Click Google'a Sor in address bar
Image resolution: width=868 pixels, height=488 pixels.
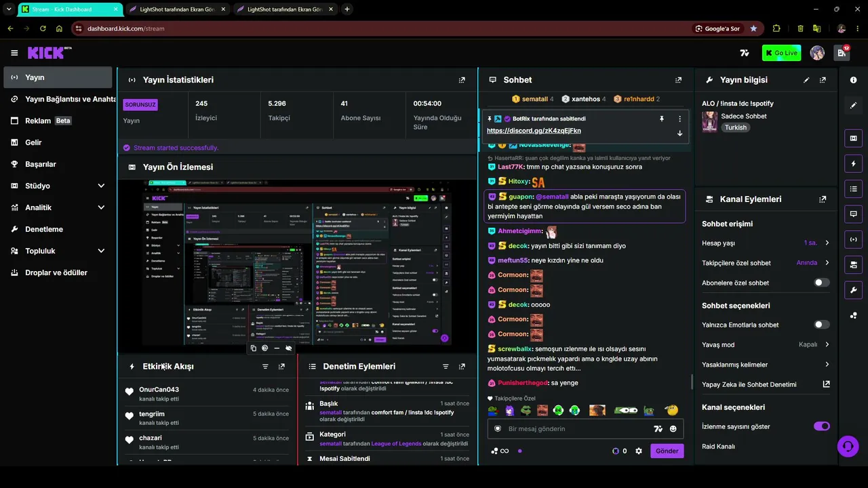717,28
